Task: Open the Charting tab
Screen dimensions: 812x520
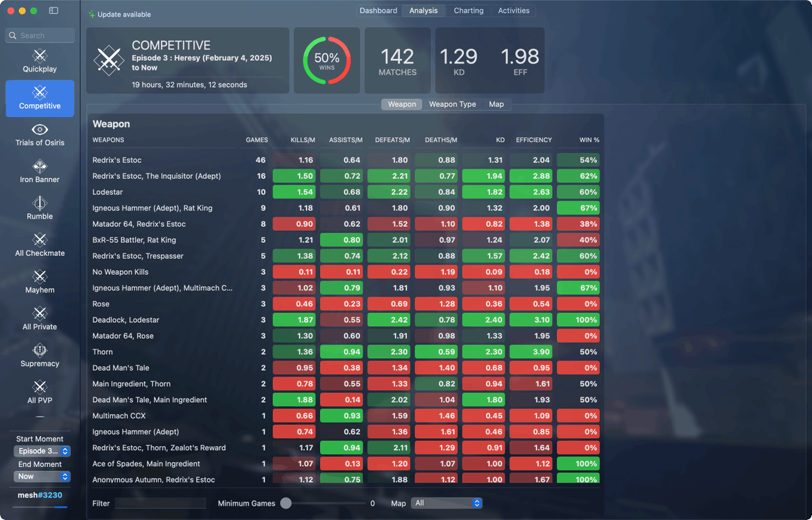Action: [x=468, y=10]
